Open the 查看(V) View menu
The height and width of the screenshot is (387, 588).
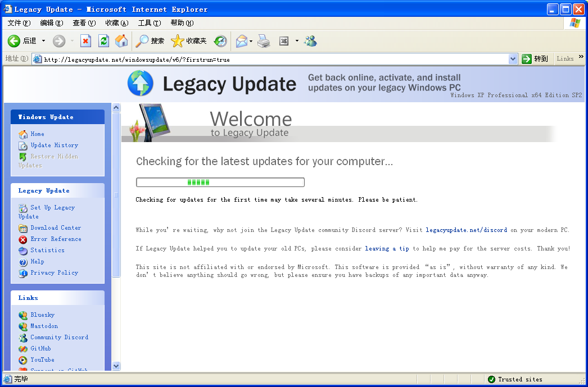84,23
